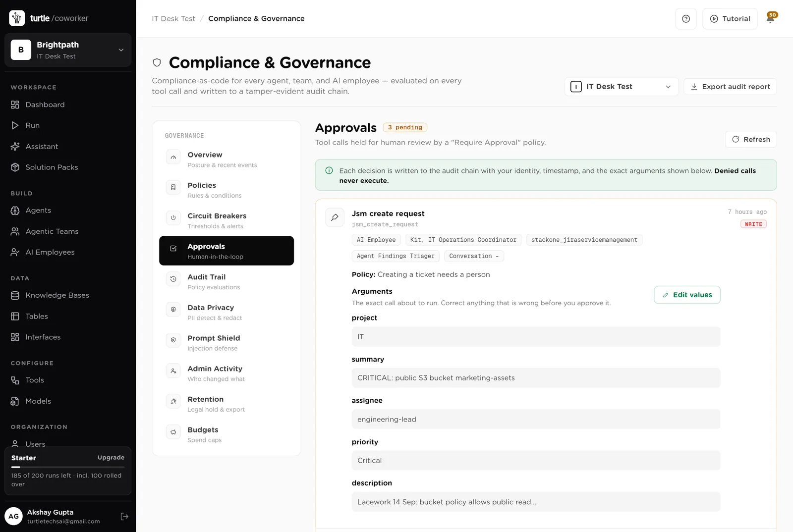Click the 3 pending badge
The height and width of the screenshot is (532, 793).
coord(405,127)
